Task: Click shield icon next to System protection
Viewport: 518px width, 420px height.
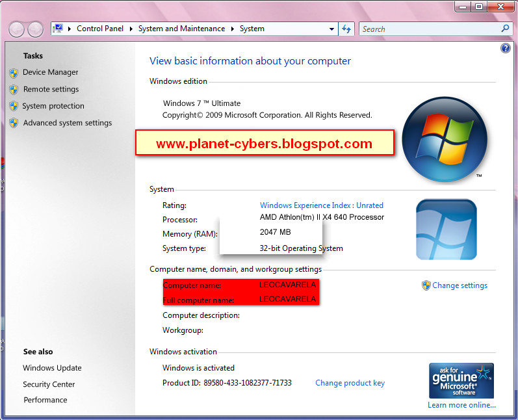Action: [x=14, y=106]
